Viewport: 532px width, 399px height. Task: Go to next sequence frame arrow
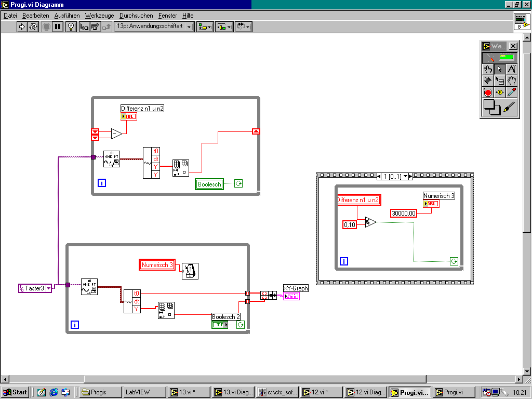pos(410,177)
